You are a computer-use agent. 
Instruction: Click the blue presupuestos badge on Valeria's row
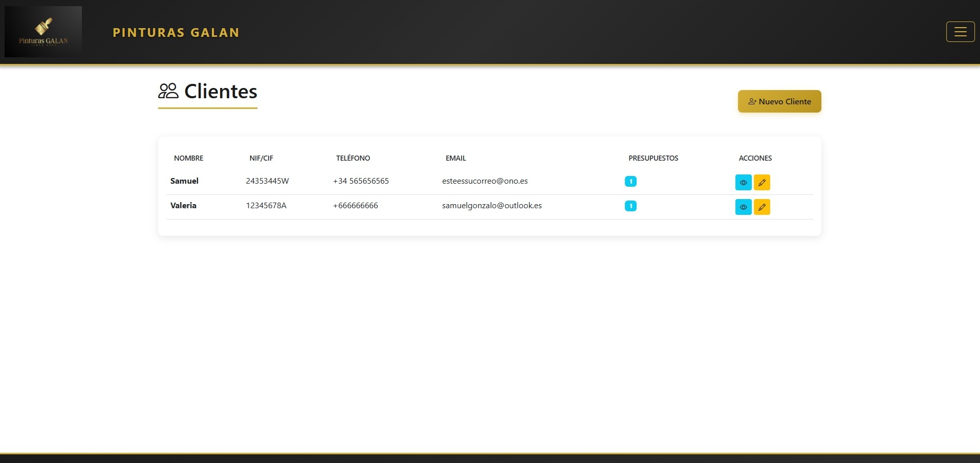tap(630, 206)
